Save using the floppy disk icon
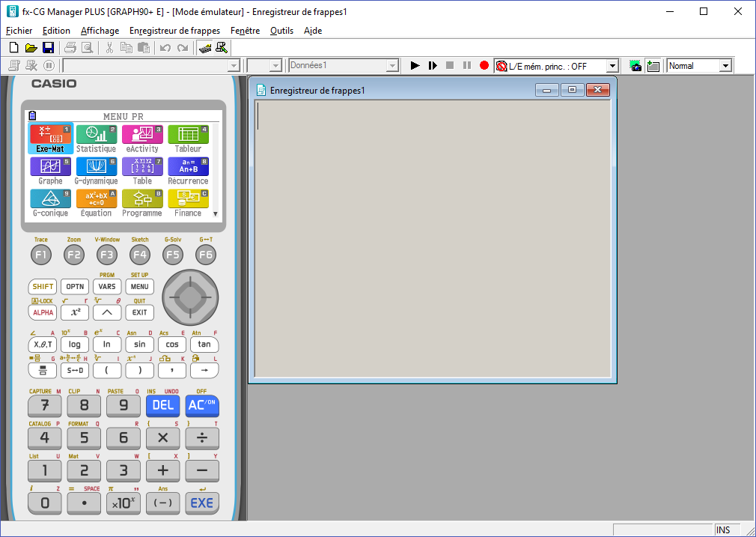 pyautogui.click(x=48, y=48)
